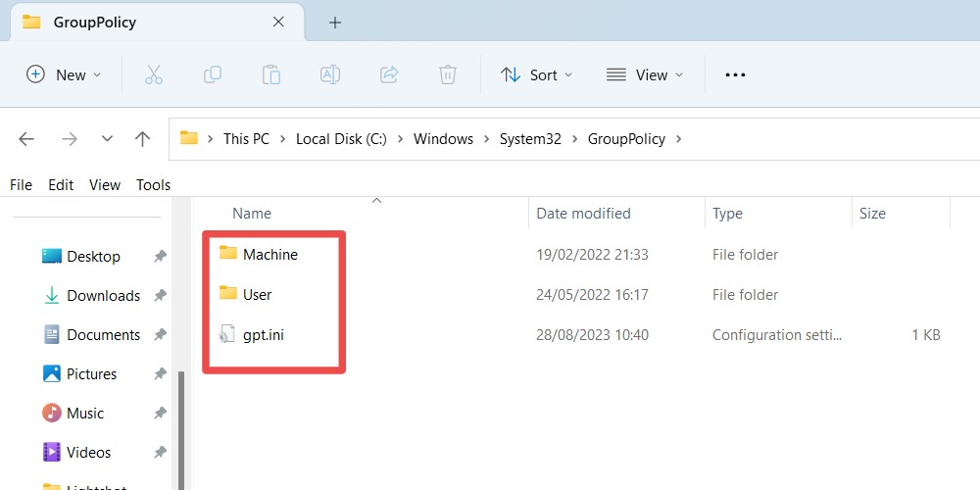980x490 pixels.
Task: Select the GroupPolicy tab
Action: tap(158, 23)
